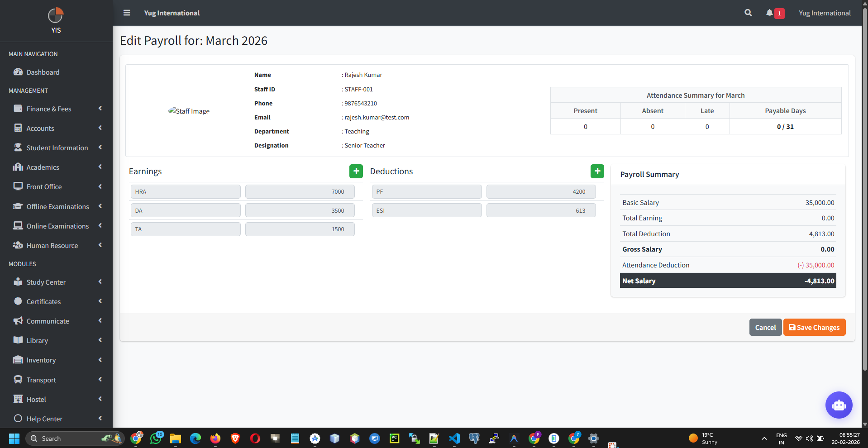Open the notification bell
The width and height of the screenshot is (868, 448).
click(769, 13)
